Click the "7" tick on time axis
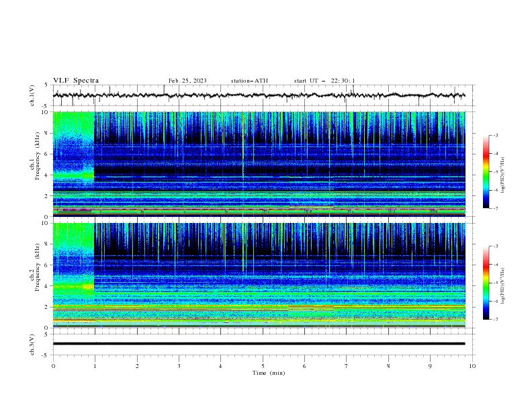Image resolution: width=532 pixels, height=411 pixels. [x=347, y=366]
